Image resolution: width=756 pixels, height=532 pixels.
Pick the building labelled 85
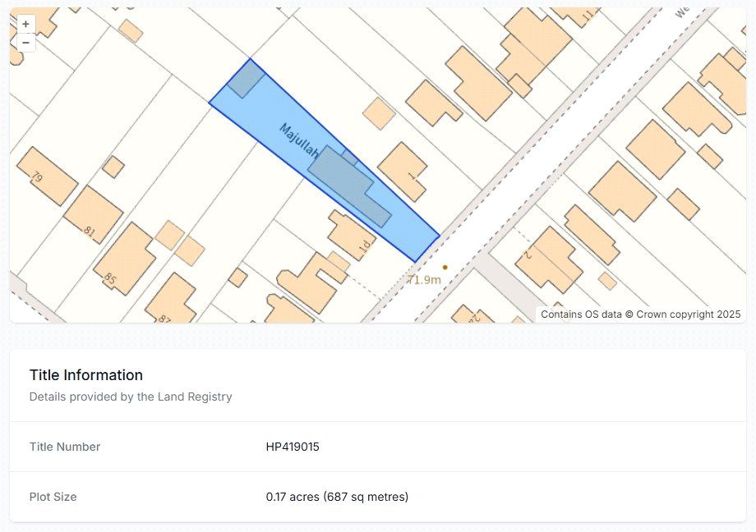pos(124,259)
